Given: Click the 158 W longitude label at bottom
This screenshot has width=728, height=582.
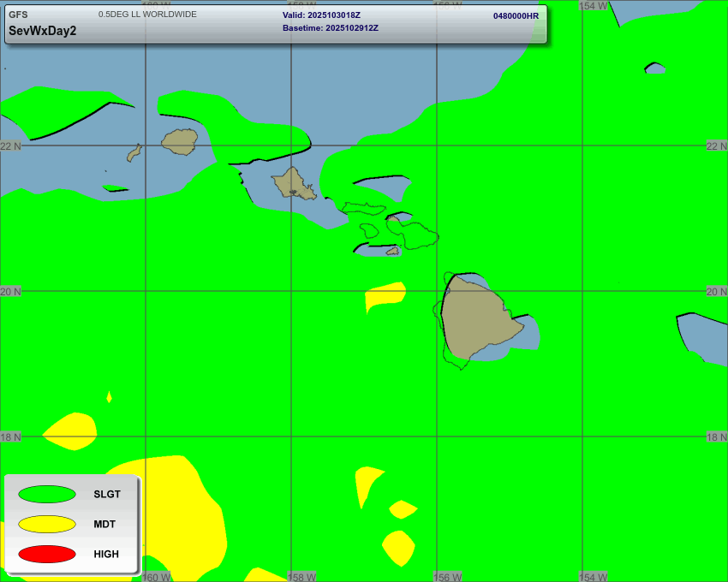Looking at the screenshot, I should (301, 577).
